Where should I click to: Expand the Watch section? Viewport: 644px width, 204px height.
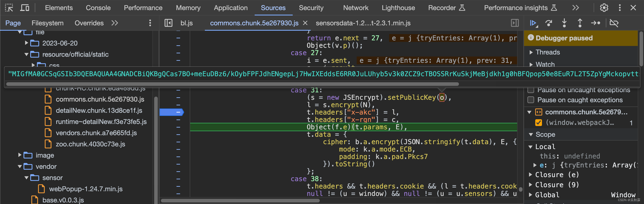point(531,64)
